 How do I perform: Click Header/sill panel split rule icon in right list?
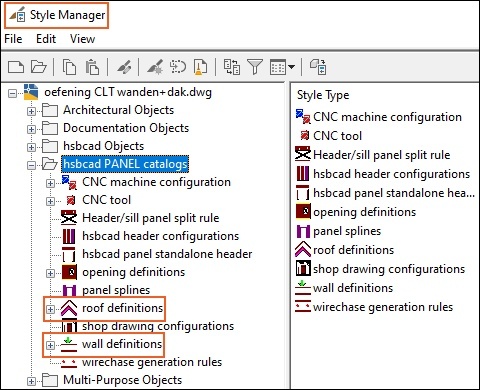coord(303,154)
